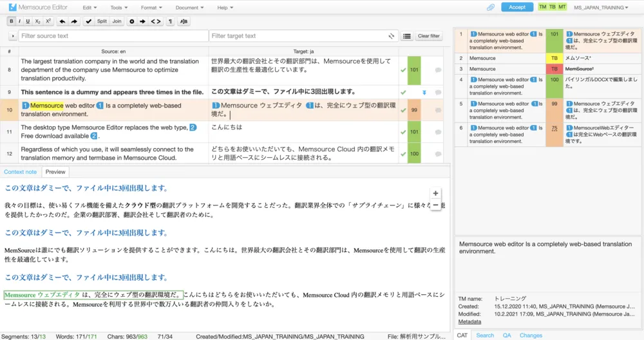
Task: Click the right arrow copy-source icon
Action: click(x=142, y=21)
